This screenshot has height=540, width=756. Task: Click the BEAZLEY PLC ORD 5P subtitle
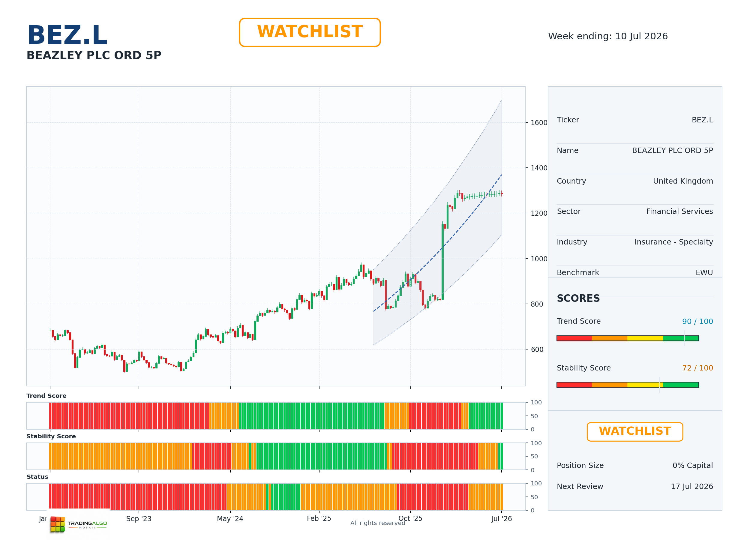(x=94, y=55)
